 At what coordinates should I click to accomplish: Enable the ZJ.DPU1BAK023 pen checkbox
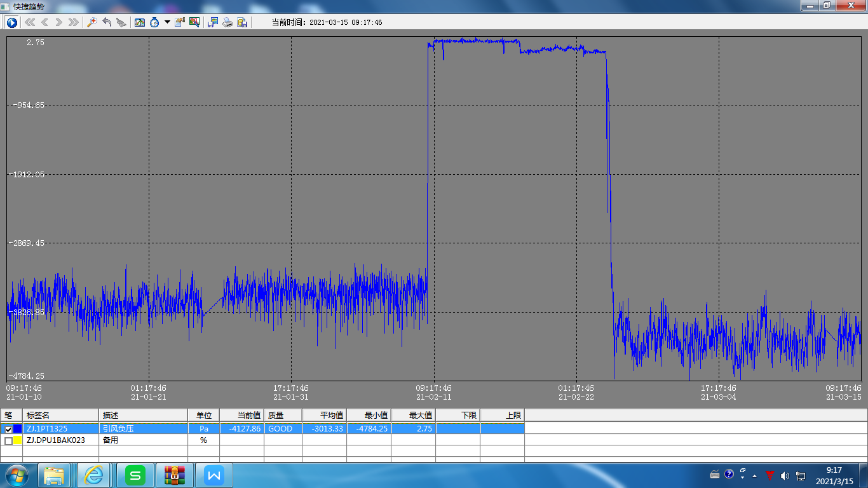(8, 440)
